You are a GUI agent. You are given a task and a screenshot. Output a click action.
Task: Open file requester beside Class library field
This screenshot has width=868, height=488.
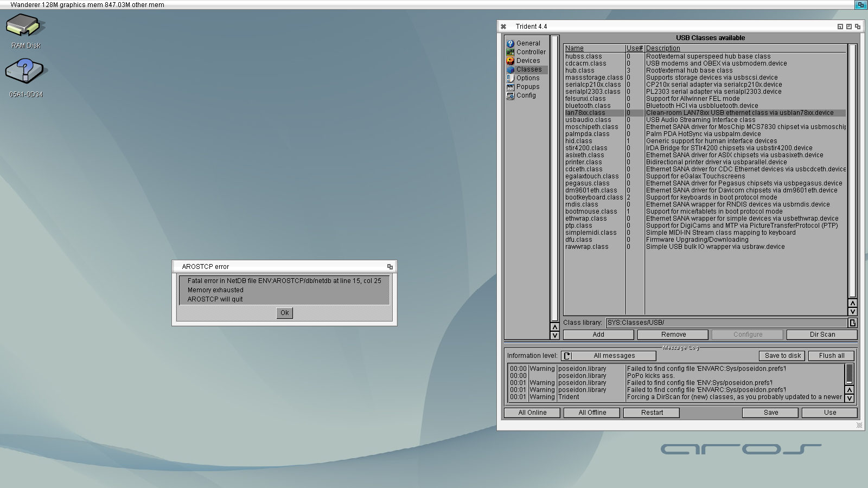tap(853, 323)
